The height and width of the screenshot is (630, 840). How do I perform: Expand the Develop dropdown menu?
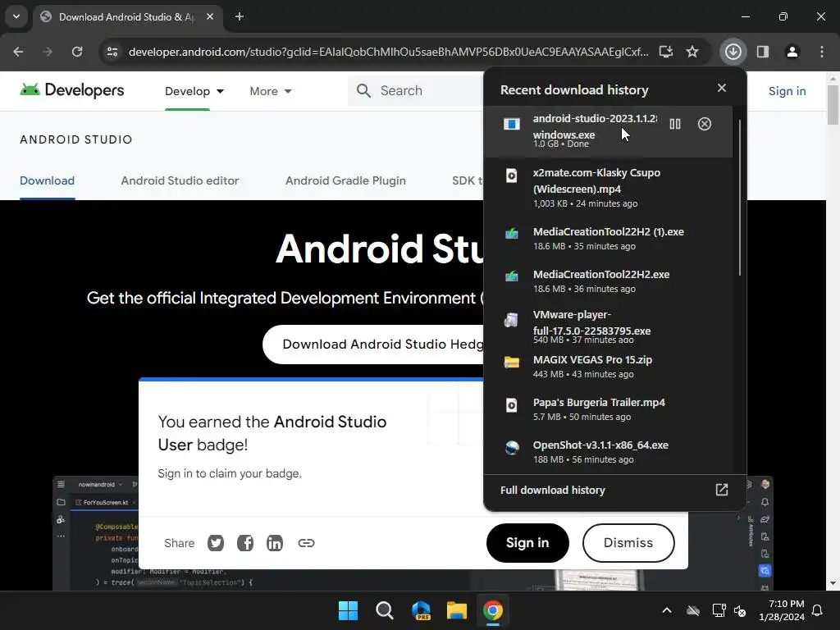pos(194,91)
